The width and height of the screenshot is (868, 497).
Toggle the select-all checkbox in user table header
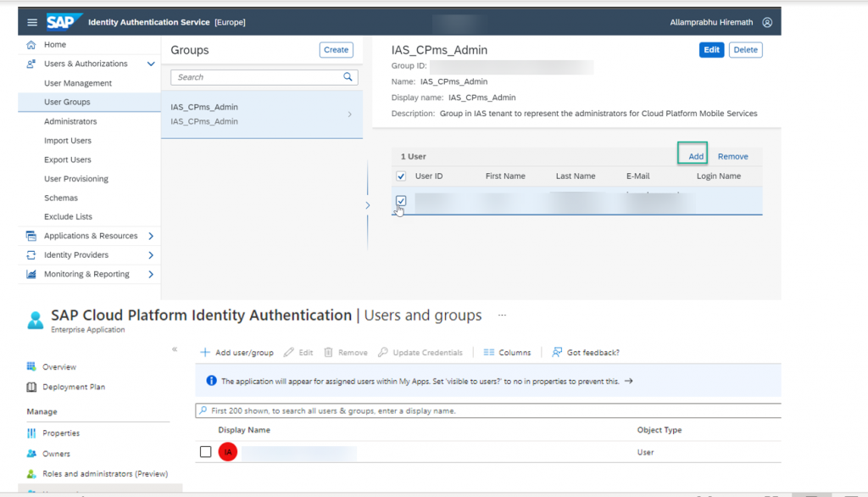tap(401, 176)
